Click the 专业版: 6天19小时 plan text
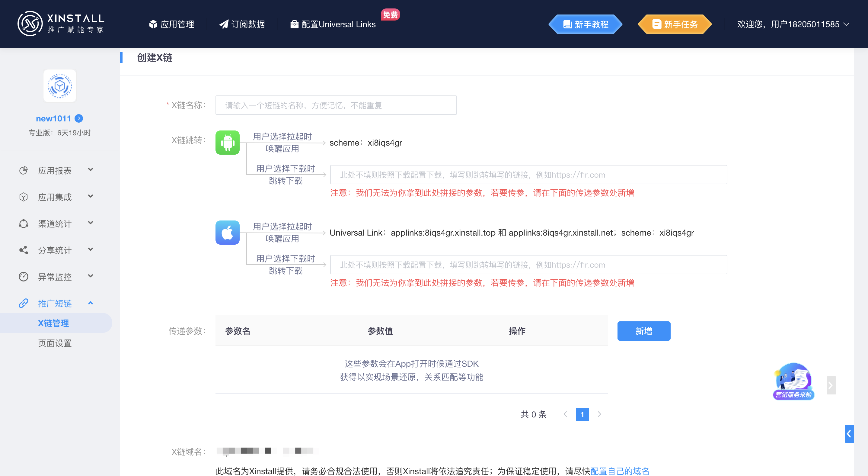The image size is (868, 476). 60,133
